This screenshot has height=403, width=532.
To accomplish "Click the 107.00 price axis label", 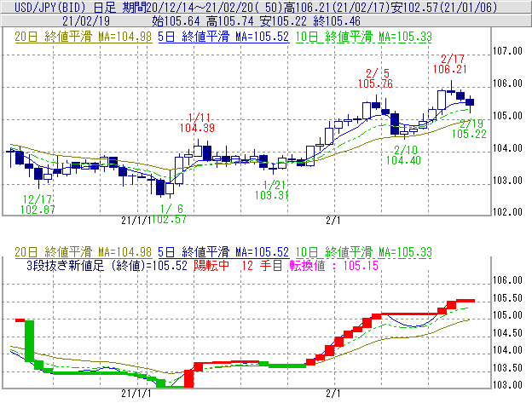I will click(x=507, y=52).
